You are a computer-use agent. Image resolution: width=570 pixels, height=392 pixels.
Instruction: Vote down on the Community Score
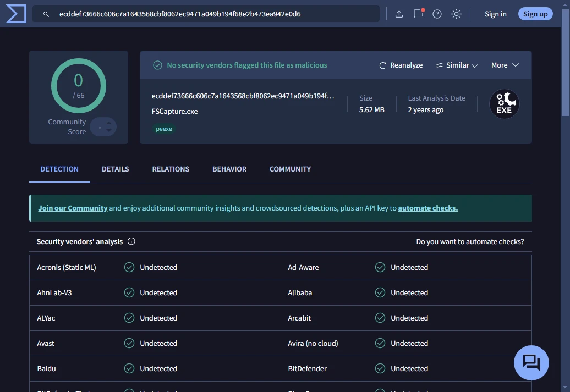109,131
